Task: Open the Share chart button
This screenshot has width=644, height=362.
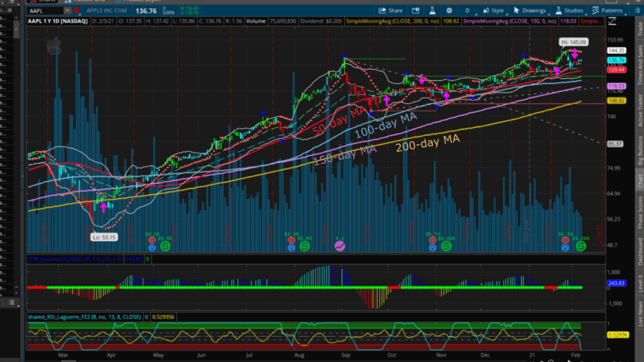Action: pos(391,11)
